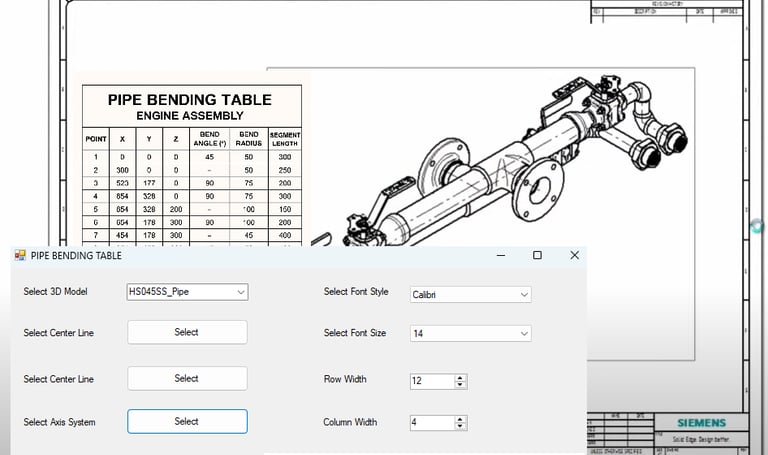Click the ENGINE ASSEMBLY subtitle
The width and height of the screenshot is (768, 455).
click(190, 116)
